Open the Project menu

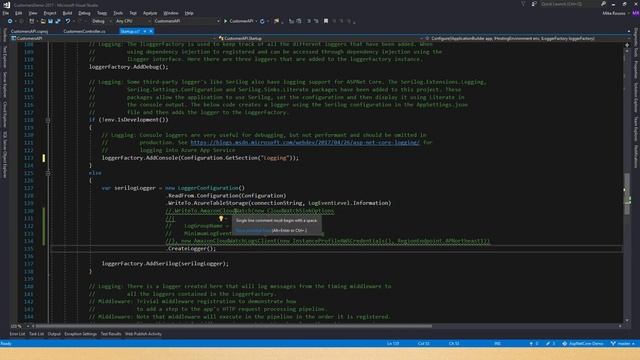[x=50, y=13]
